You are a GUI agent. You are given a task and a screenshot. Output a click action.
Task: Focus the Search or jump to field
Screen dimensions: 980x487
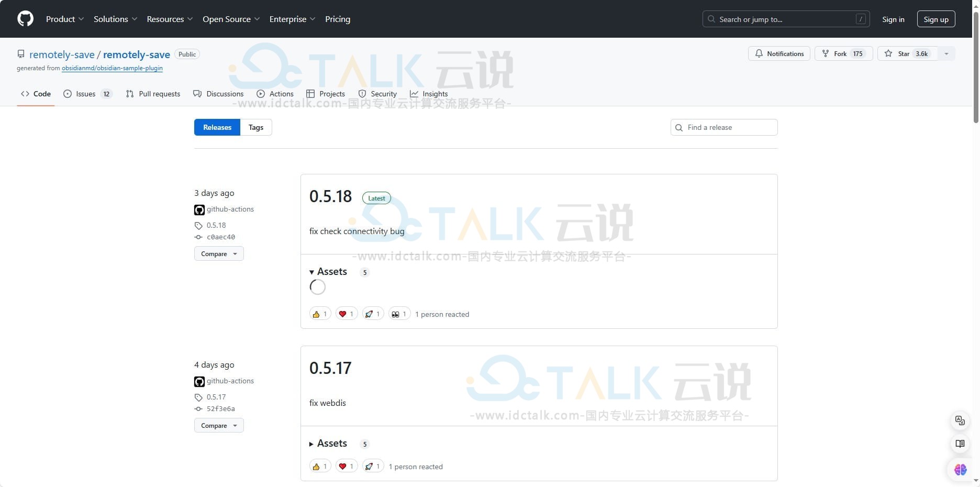(x=786, y=19)
